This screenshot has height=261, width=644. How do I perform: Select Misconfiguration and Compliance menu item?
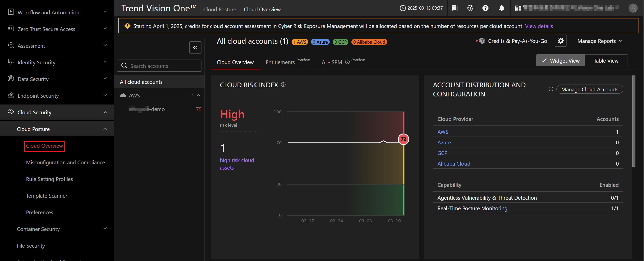pos(65,163)
